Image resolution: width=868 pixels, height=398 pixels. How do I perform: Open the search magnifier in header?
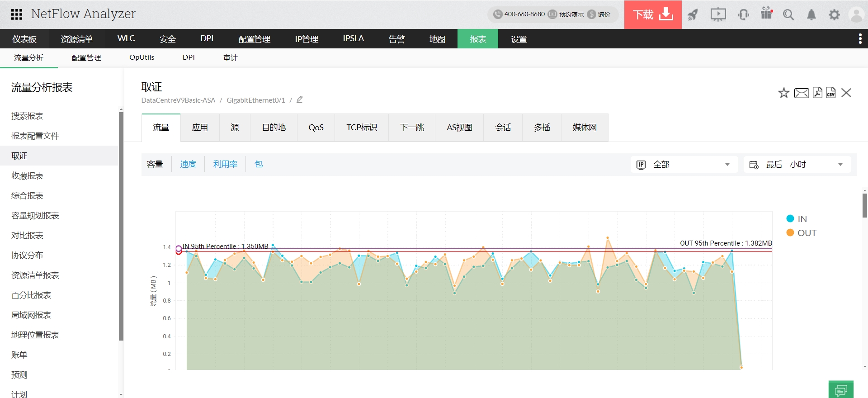tap(788, 15)
